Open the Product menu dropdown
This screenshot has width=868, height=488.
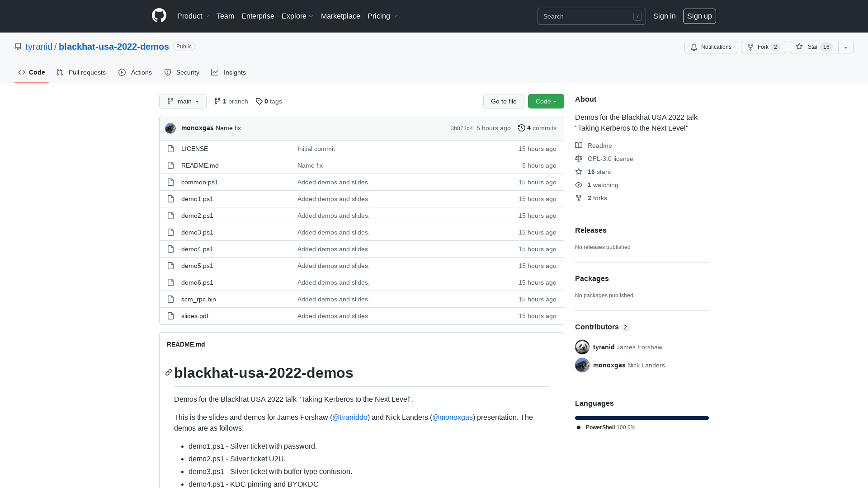pos(193,16)
